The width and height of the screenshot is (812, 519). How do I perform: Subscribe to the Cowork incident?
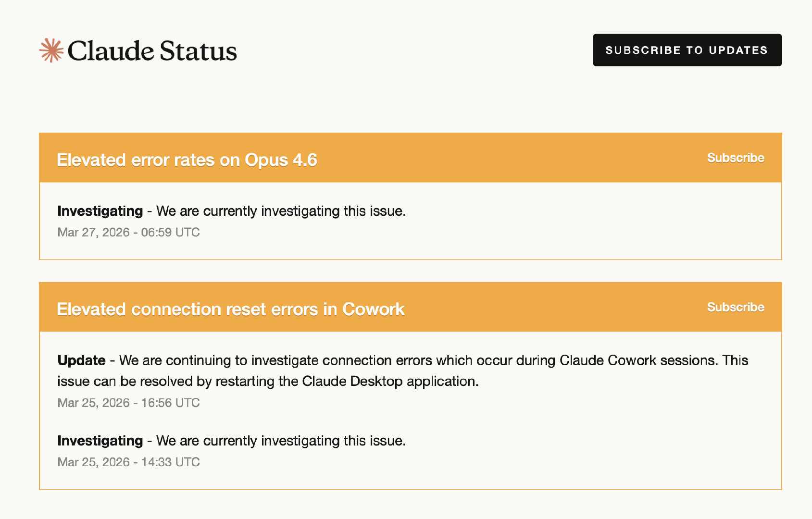(x=735, y=307)
